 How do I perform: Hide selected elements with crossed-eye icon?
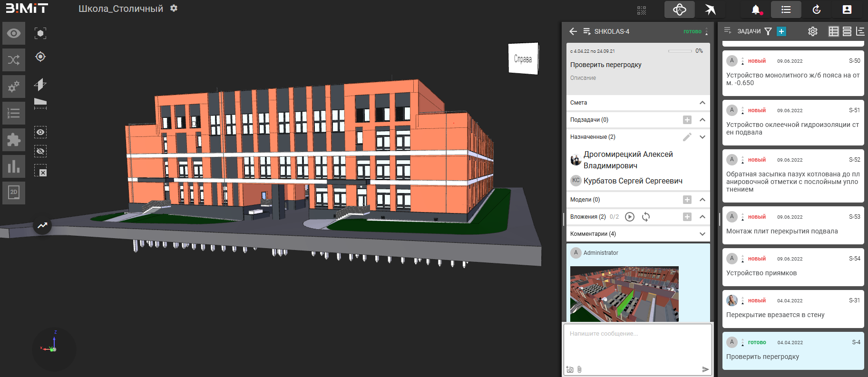pyautogui.click(x=40, y=151)
